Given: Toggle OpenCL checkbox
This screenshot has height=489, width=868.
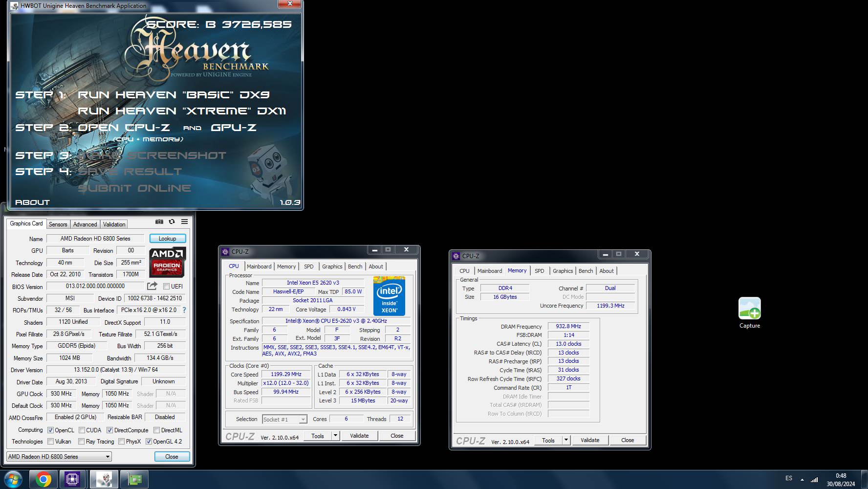Looking at the screenshot, I should [50, 430].
